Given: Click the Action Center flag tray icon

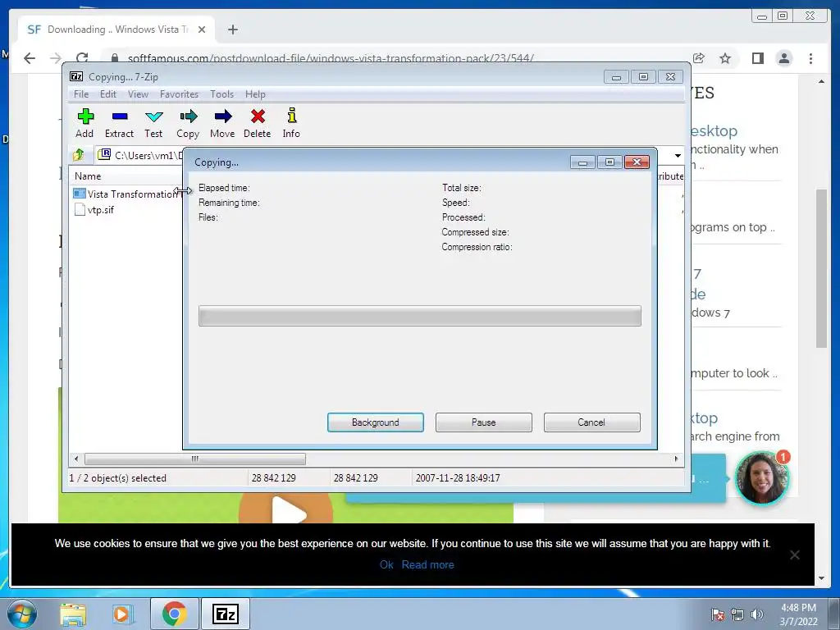Looking at the screenshot, I should pos(717,614).
